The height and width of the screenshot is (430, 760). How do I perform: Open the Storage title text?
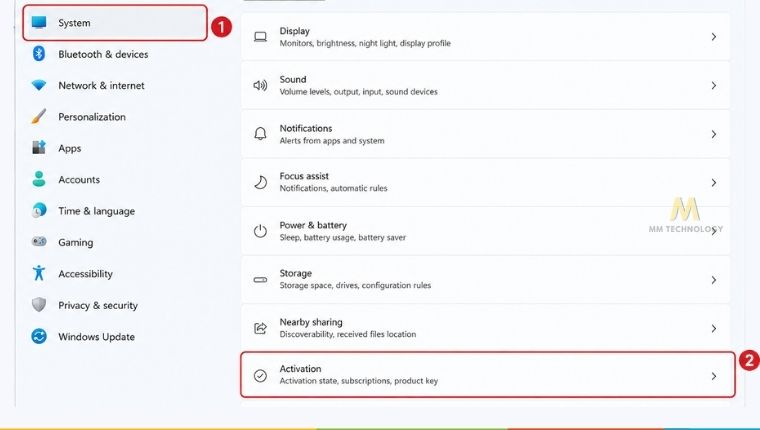[296, 273]
